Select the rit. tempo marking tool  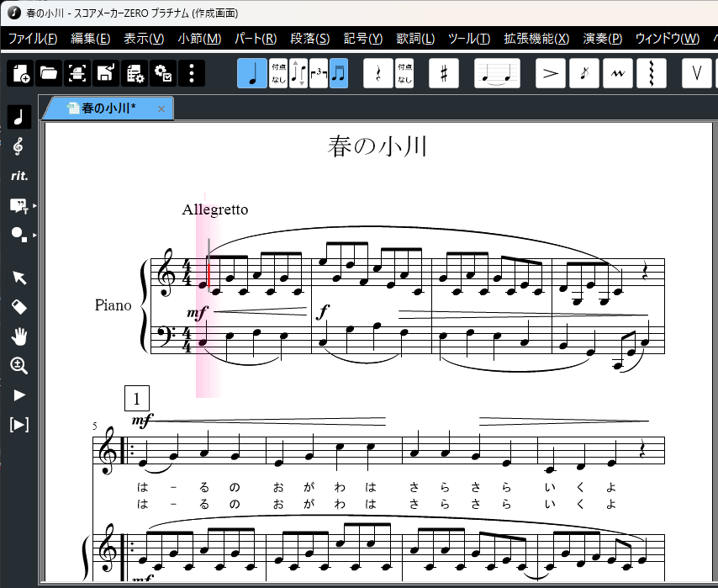18,176
